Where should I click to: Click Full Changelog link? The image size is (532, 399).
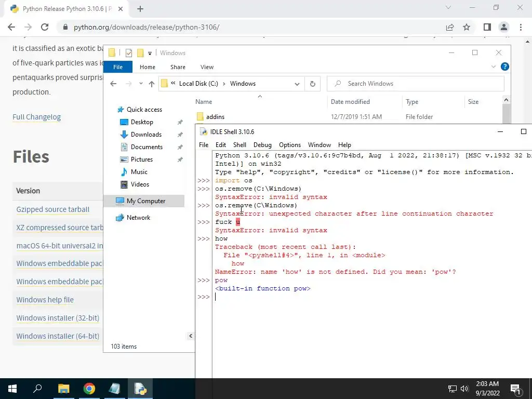(x=37, y=117)
